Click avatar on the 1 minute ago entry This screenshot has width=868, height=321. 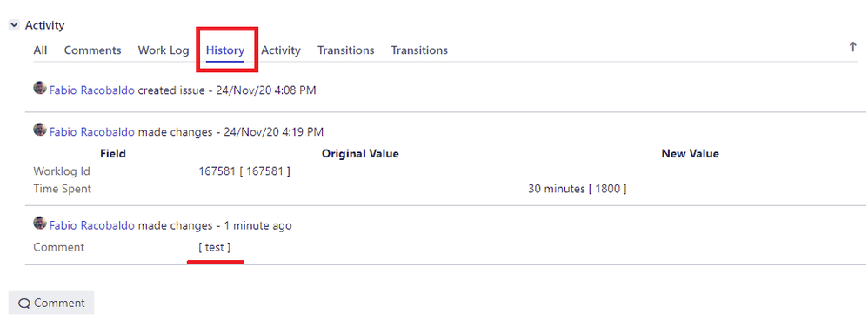[x=40, y=223]
